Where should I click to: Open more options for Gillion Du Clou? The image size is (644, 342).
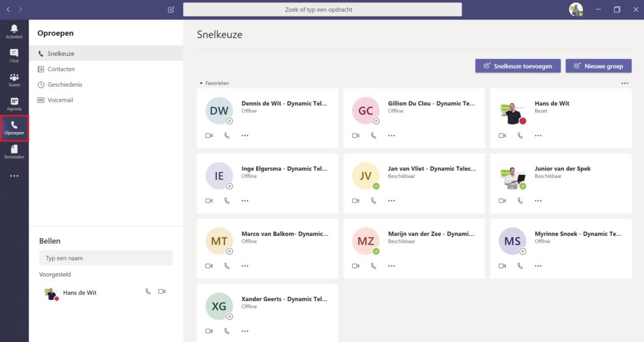coord(391,136)
